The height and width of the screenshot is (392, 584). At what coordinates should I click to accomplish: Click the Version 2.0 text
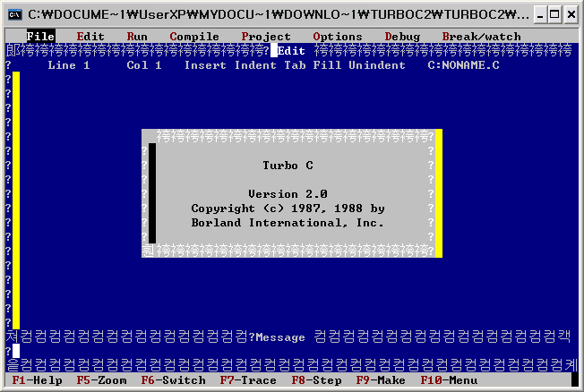tap(288, 194)
